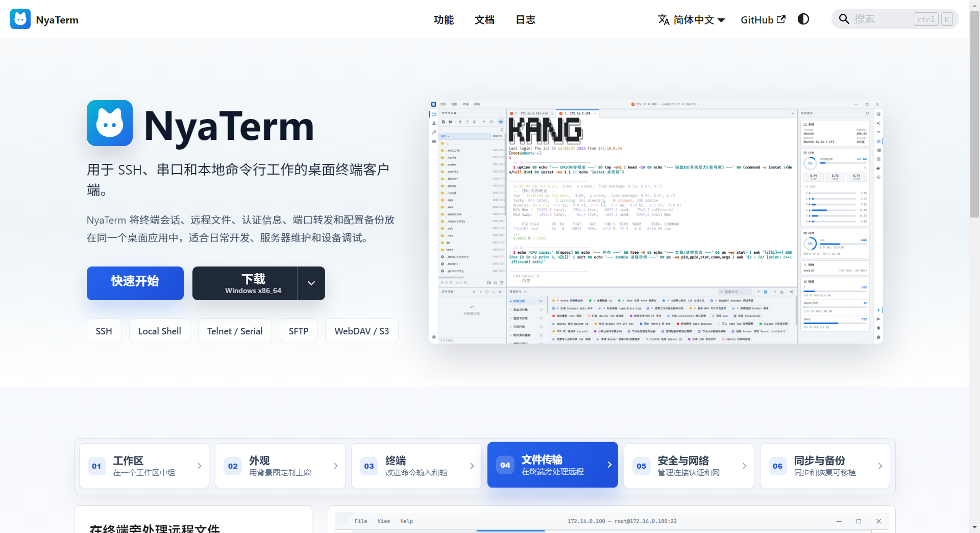The width and height of the screenshot is (980, 533).
Task: Click the 01 number badge
Action: tap(97, 466)
